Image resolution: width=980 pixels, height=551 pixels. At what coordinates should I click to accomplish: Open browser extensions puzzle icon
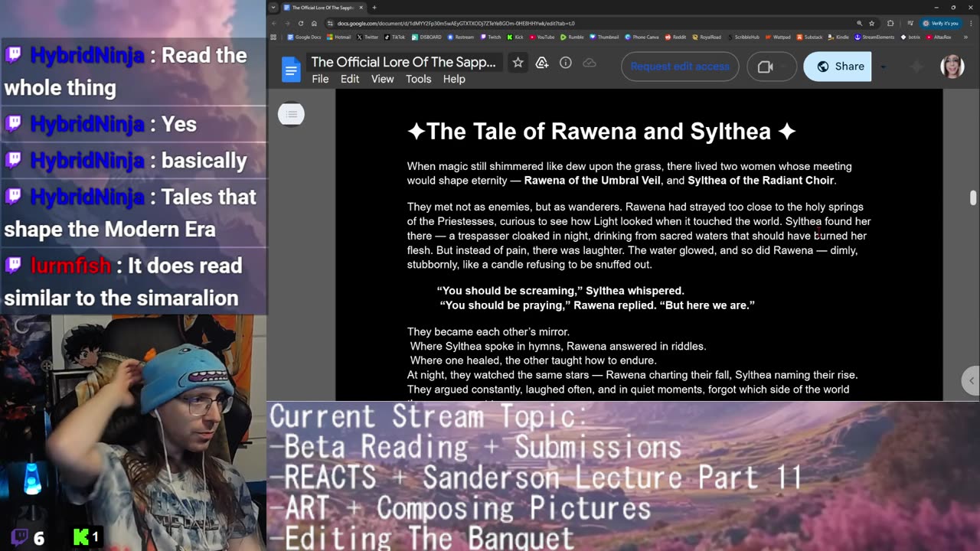(890, 23)
